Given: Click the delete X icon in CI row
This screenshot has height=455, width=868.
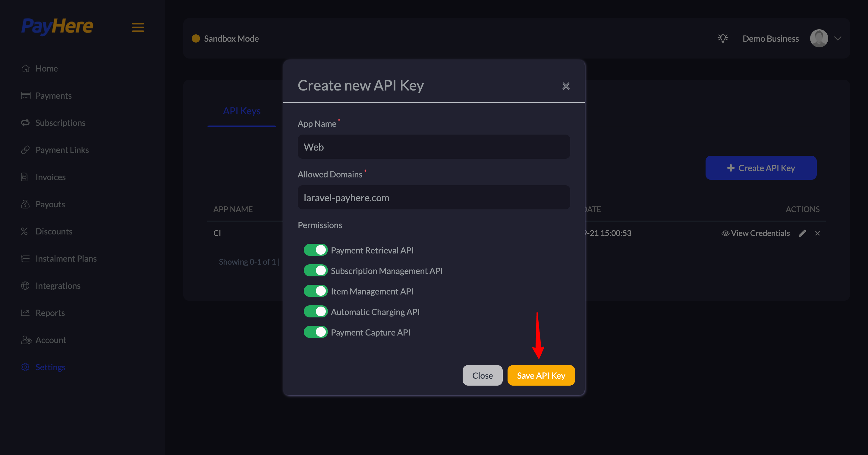Looking at the screenshot, I should tap(817, 233).
